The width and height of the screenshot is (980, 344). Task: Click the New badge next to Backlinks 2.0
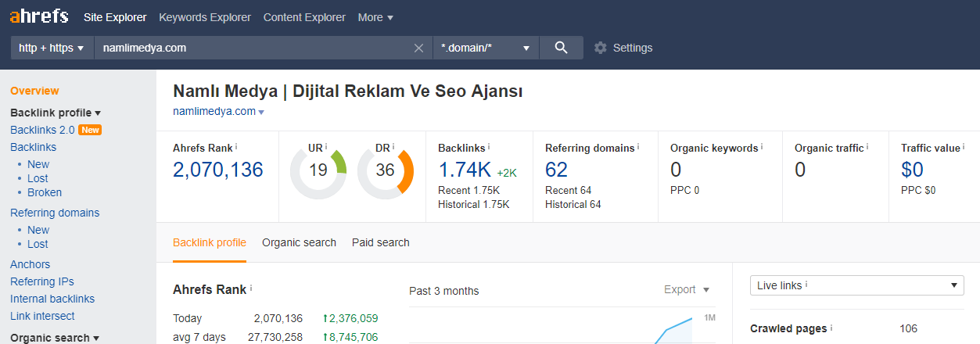91,130
